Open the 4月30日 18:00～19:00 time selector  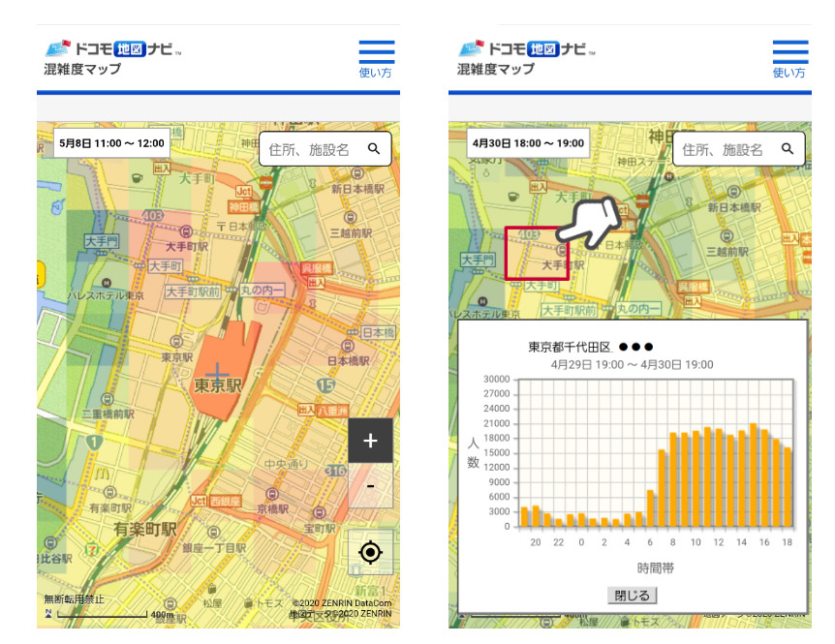[527, 143]
